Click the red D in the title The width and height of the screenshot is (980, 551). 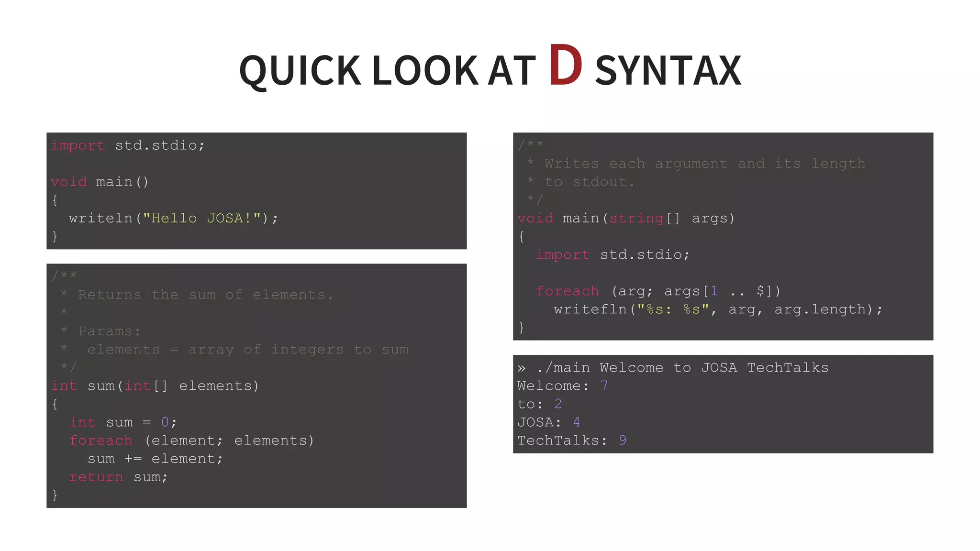(565, 66)
